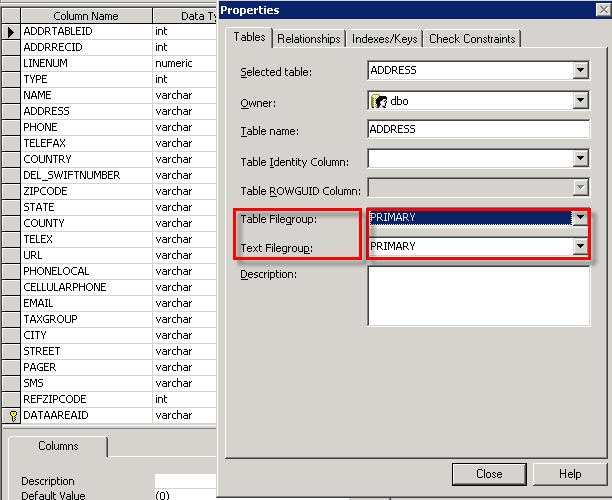This screenshot has width=612, height=500.
Task: Switch to the Relationships tab
Action: 309,39
